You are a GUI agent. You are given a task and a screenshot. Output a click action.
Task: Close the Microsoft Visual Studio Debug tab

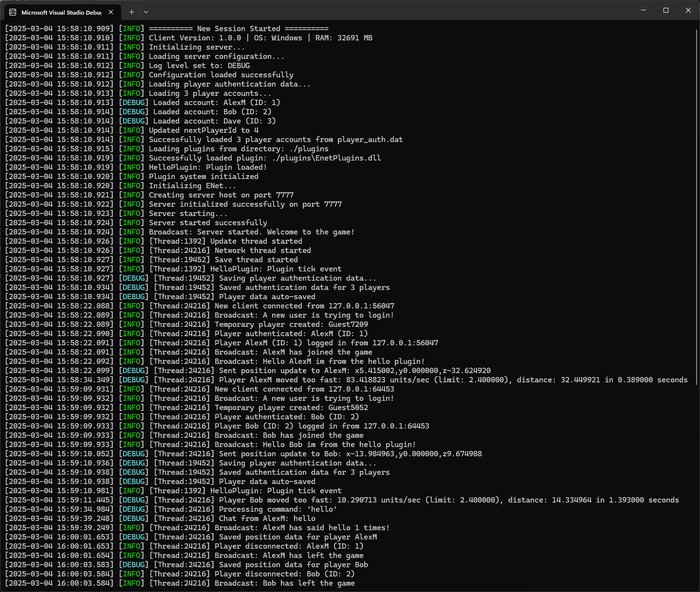click(x=111, y=12)
